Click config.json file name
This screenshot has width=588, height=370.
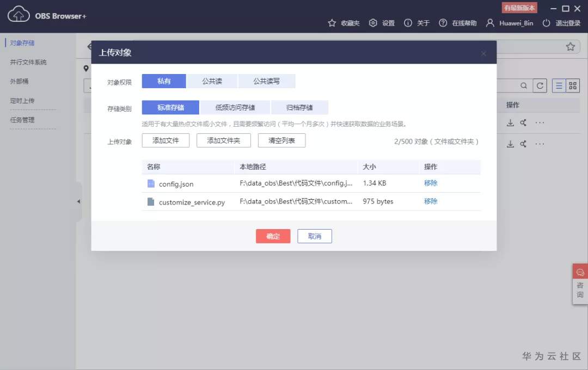(x=176, y=184)
